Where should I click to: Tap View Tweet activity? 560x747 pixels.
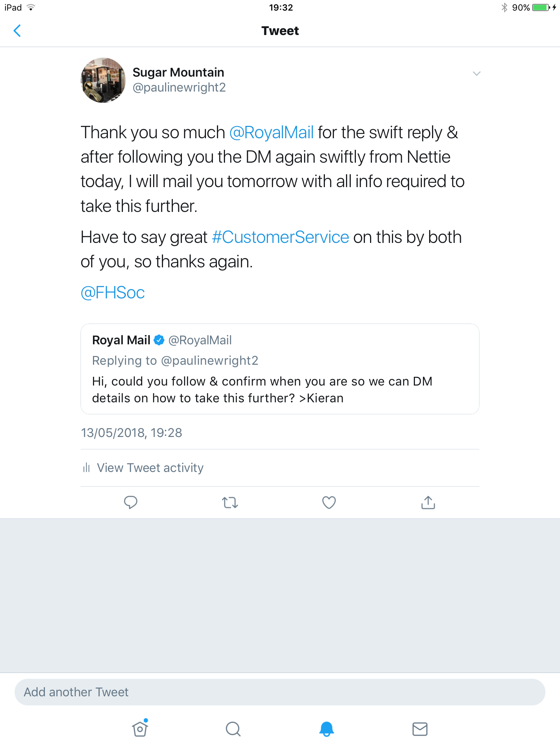point(150,468)
